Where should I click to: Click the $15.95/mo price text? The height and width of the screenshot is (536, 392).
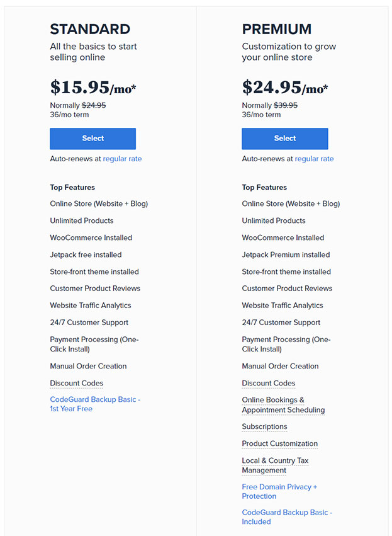pyautogui.click(x=93, y=87)
